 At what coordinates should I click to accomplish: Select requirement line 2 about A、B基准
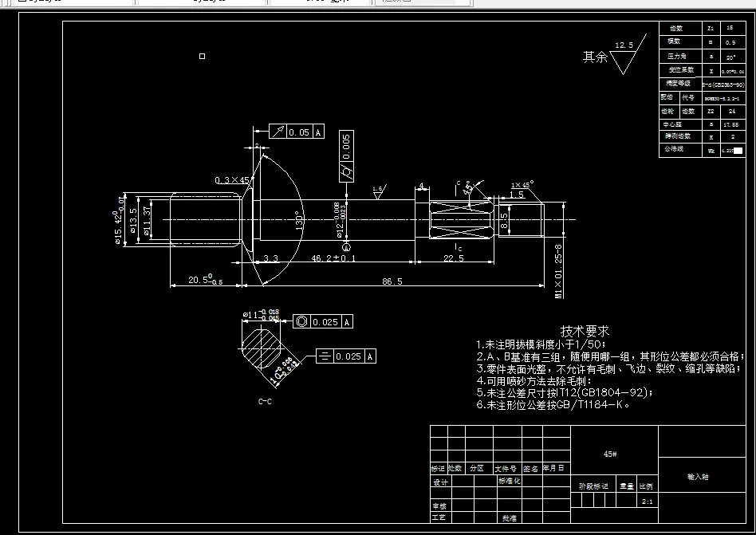pos(610,356)
